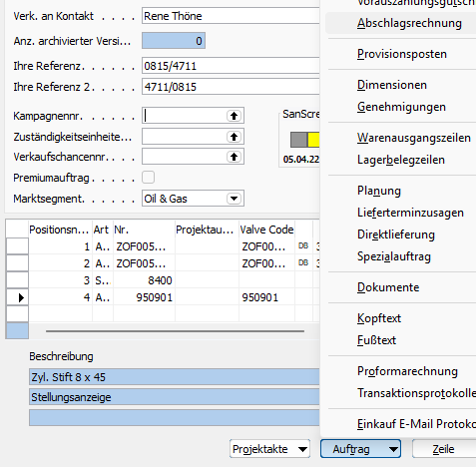Image resolution: width=476 pixels, height=467 pixels.
Task: Click gray status color block
Action: point(299,140)
